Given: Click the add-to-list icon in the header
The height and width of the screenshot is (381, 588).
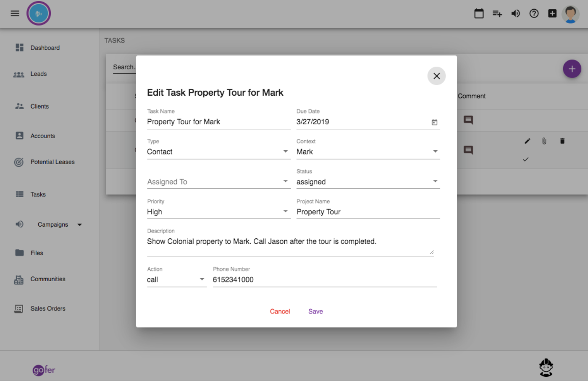Looking at the screenshot, I should click(x=497, y=13).
